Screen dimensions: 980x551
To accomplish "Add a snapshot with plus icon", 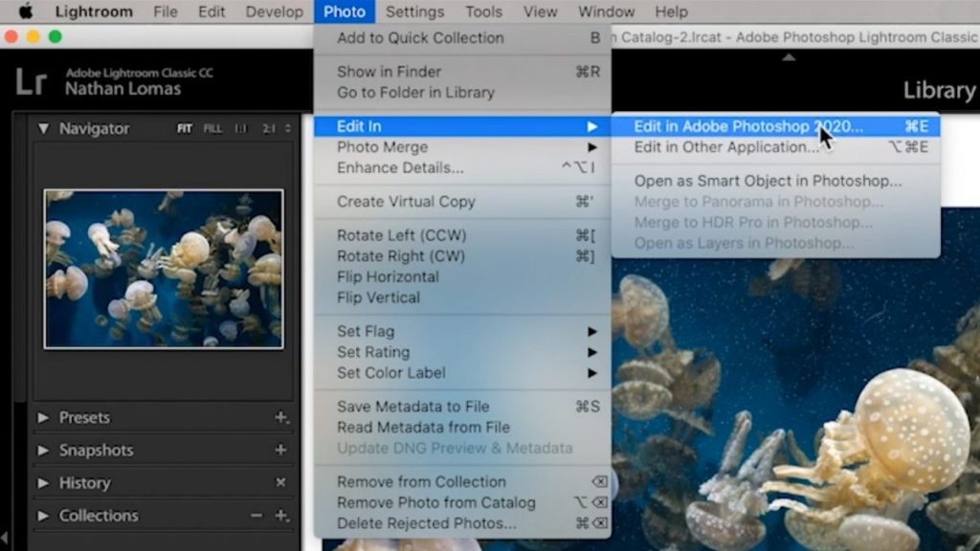I will [280, 450].
